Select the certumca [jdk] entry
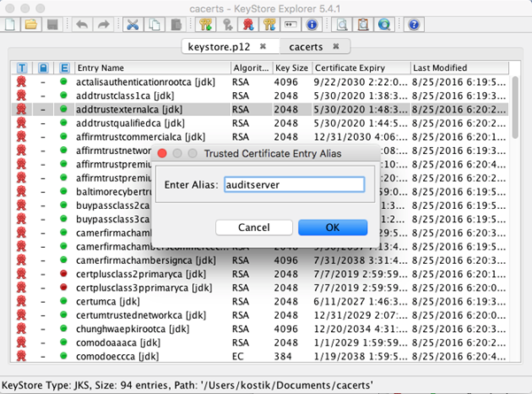Screen dimensions: 532x394 [259, 301]
